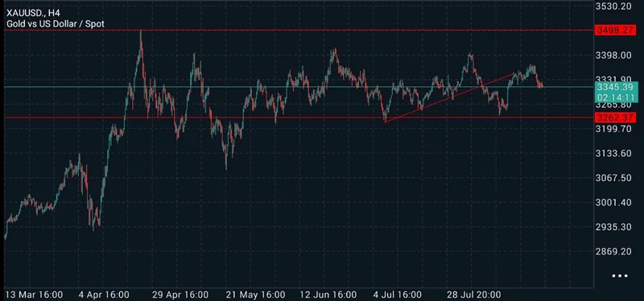Viewport: 644px width, 301px height.
Task: Click the 3530.20 price scale value
Action: tap(613, 6)
